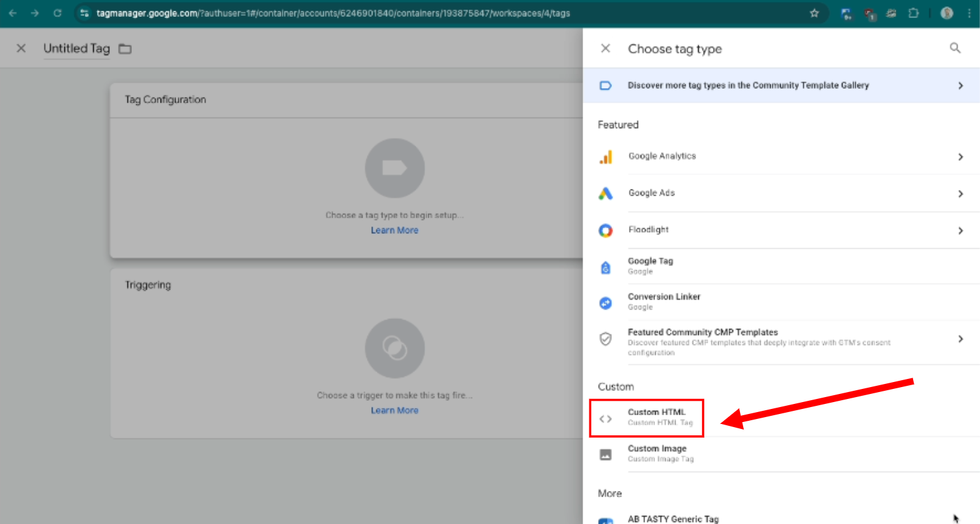Click the Google Tag icon
The image size is (980, 524).
[605, 268]
